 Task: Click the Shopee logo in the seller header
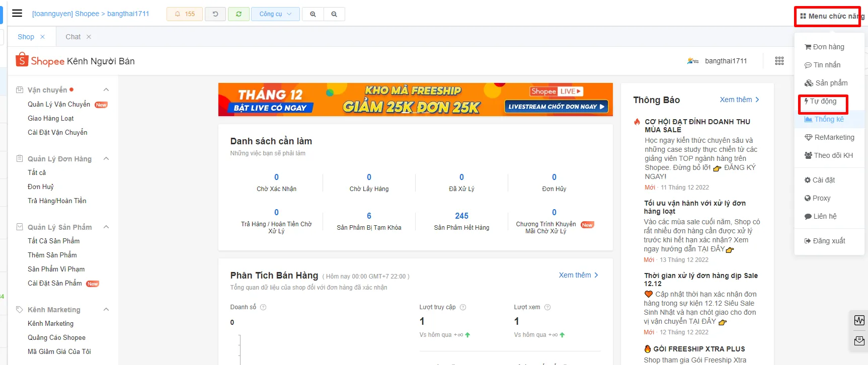(x=40, y=61)
